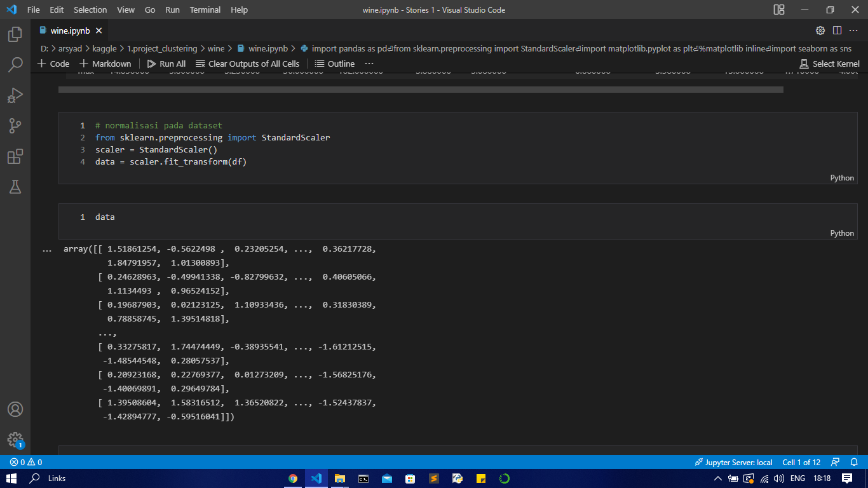Viewport: 868px width, 488px height.
Task: Click ENG input language indicator
Action: click(797, 478)
